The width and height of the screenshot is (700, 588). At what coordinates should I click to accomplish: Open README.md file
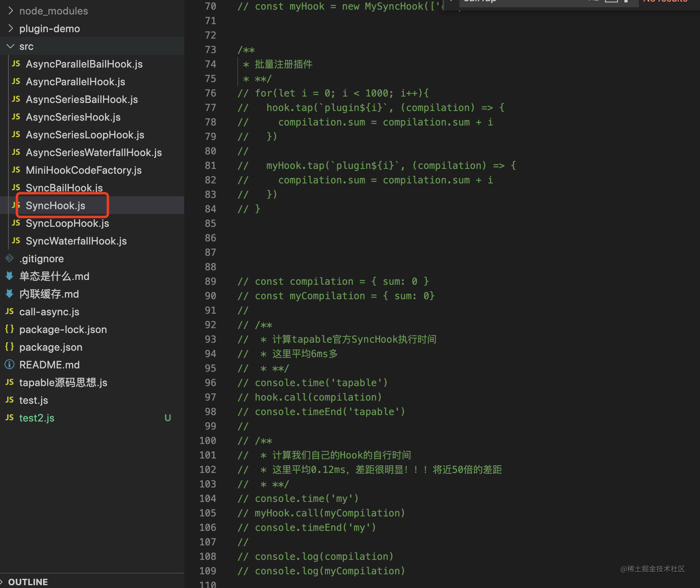[49, 365]
